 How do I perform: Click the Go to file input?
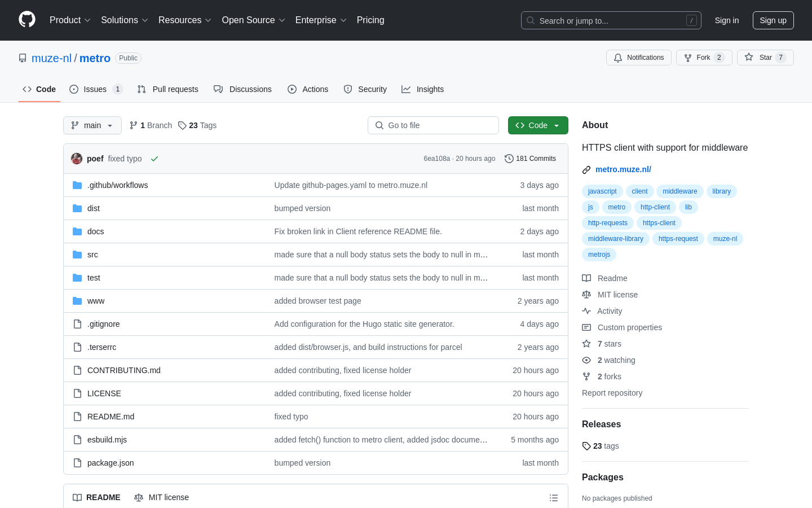point(433,125)
